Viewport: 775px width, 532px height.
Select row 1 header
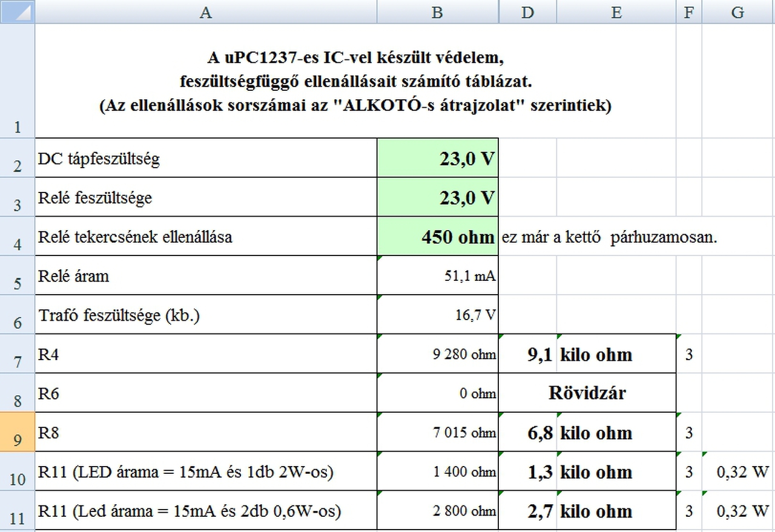click(x=18, y=80)
